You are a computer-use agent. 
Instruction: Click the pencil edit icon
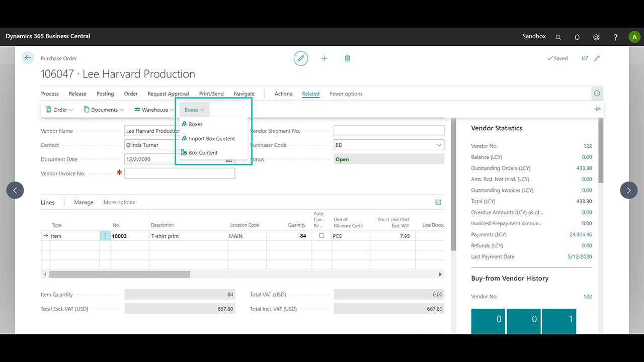click(301, 58)
